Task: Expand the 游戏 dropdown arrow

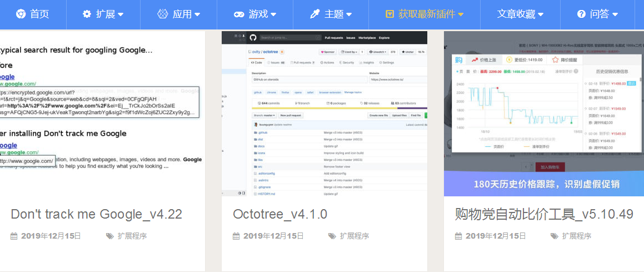Action: [273, 15]
